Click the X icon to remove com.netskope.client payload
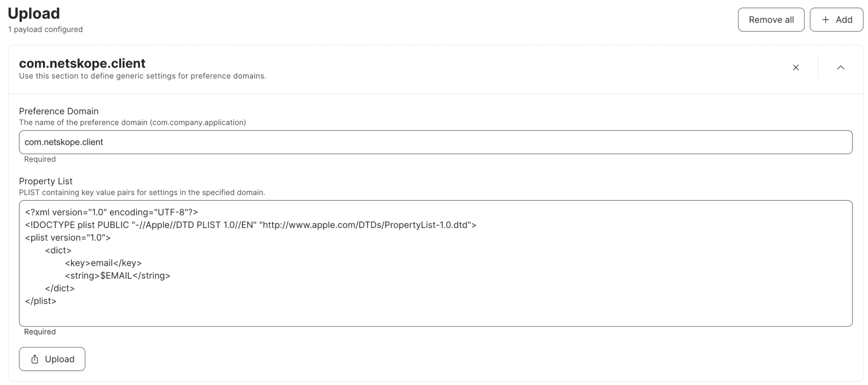The height and width of the screenshot is (385, 868). coord(796,67)
